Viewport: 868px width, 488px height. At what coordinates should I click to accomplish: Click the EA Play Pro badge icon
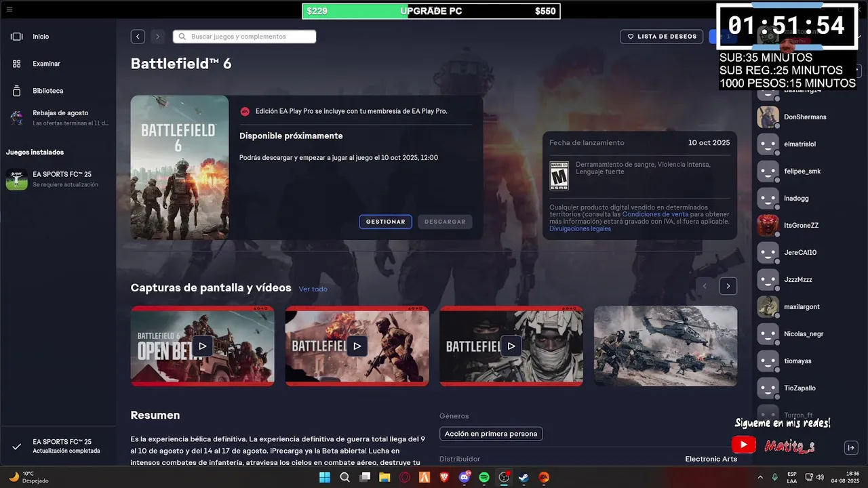pyautogui.click(x=245, y=111)
